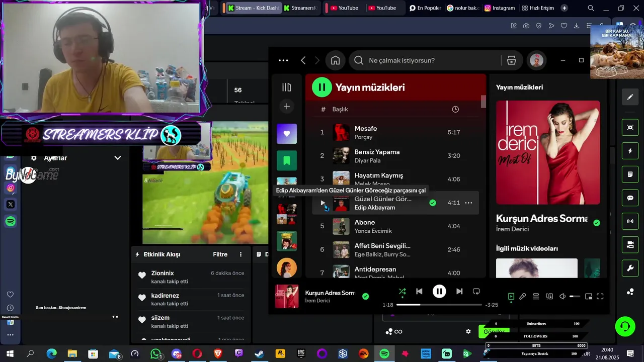Open a new browser tab with plus

[x=564, y=8]
